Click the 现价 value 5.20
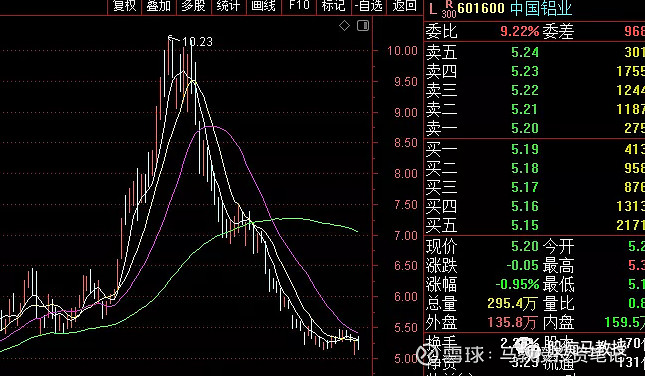 tap(525, 246)
